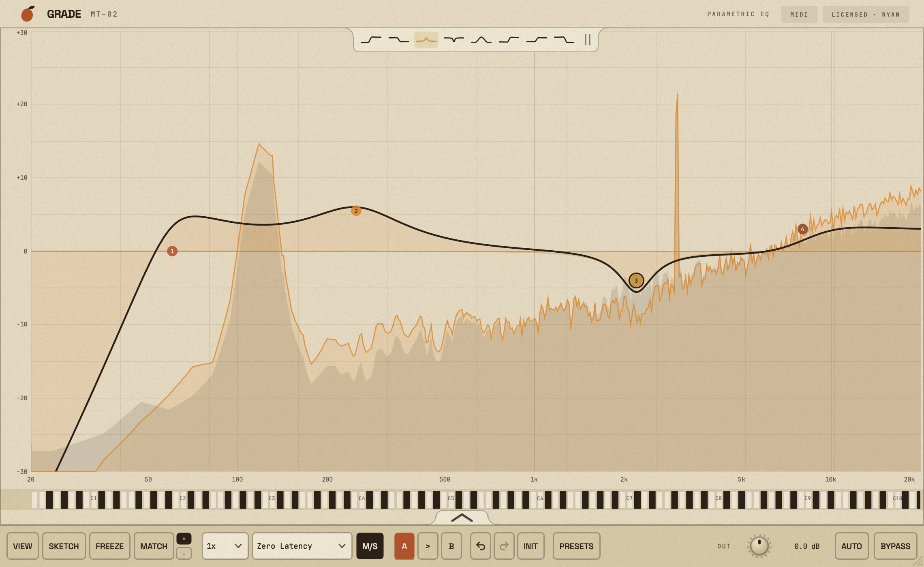This screenshot has height=567, width=924.
Task: Click the -30 gain axis label
Action: (x=22, y=472)
